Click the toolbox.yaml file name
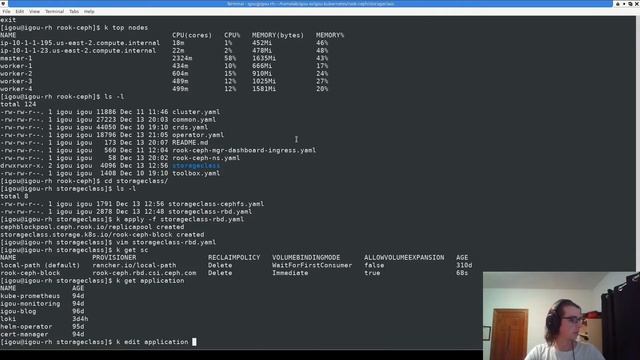This screenshot has width=640, height=360. click(x=196, y=173)
